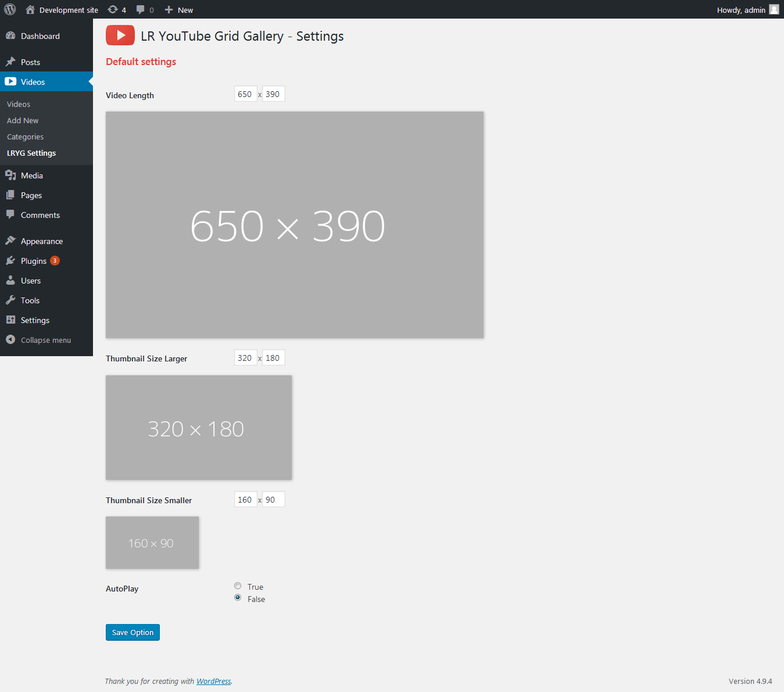The height and width of the screenshot is (692, 784).
Task: Click the Posts pushpin icon
Action: click(10, 62)
